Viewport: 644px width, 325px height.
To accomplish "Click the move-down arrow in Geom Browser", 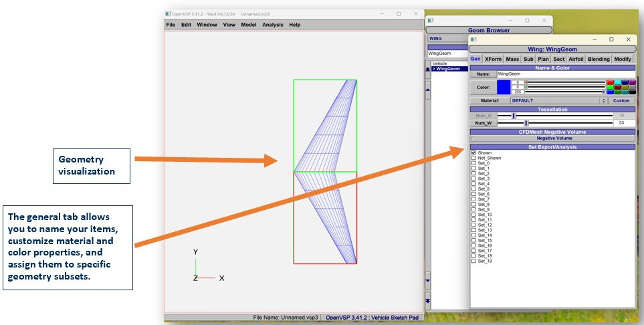I will point(428,280).
